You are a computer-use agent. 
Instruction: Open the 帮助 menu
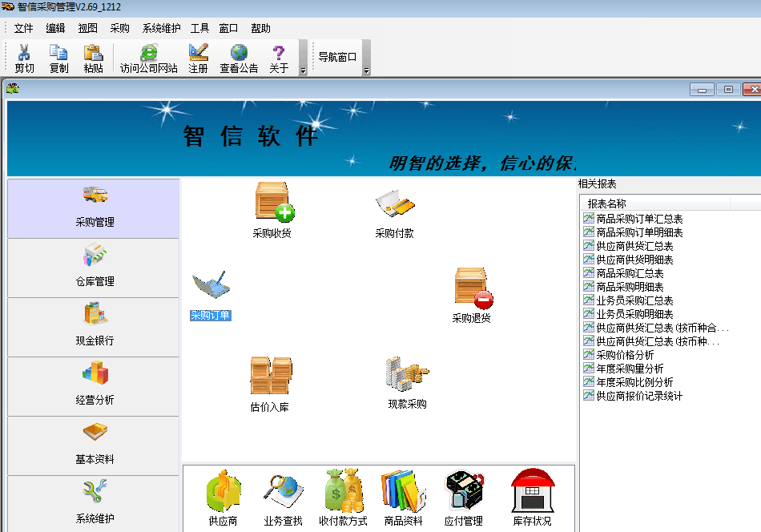[260, 28]
